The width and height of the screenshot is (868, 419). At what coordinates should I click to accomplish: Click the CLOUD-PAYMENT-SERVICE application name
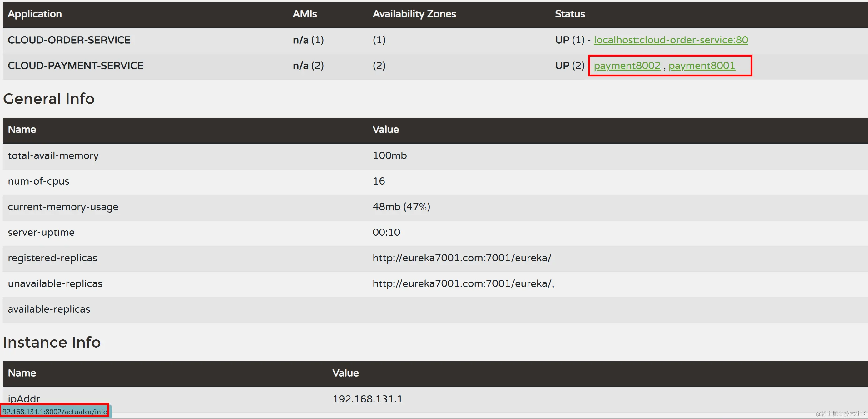[76, 66]
